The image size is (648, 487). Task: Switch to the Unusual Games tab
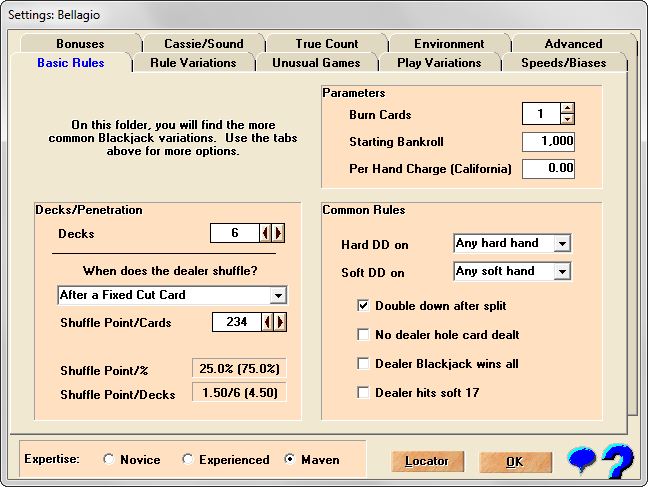click(x=316, y=63)
